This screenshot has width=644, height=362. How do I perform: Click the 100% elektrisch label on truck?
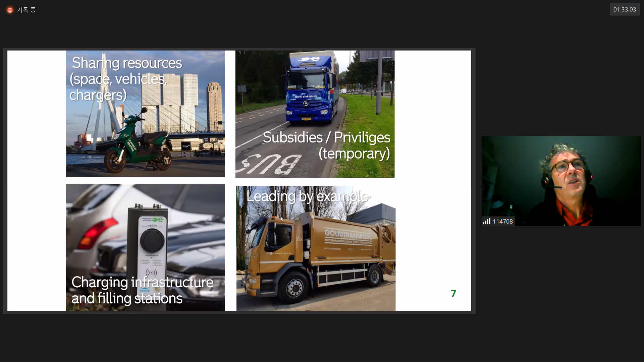point(306,97)
